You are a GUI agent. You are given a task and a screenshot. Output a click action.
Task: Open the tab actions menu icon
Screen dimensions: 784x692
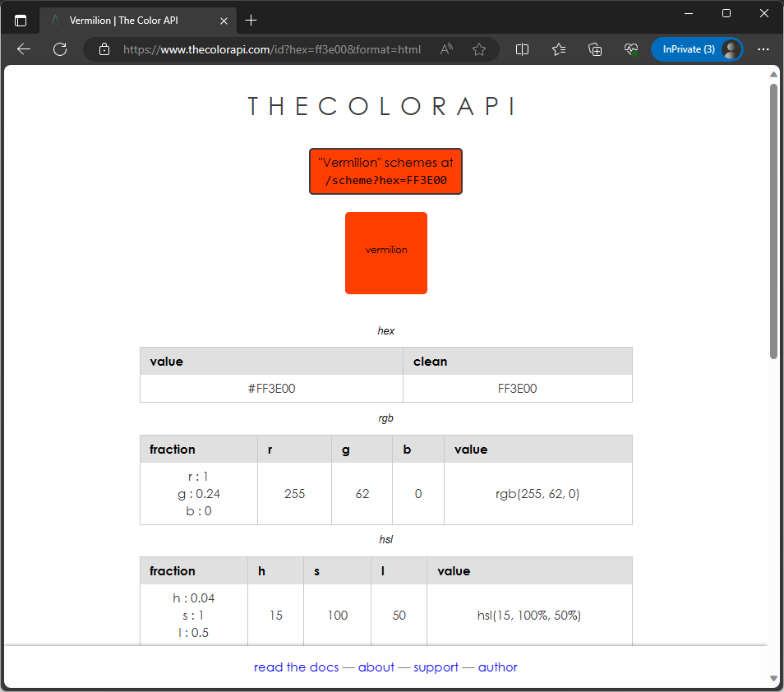click(21, 21)
